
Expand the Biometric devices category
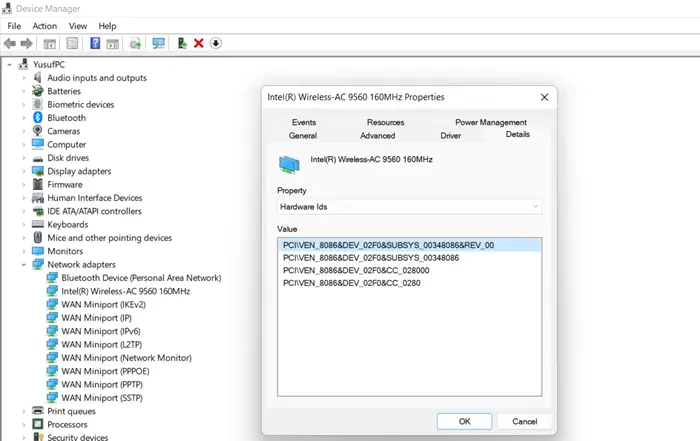(24, 104)
